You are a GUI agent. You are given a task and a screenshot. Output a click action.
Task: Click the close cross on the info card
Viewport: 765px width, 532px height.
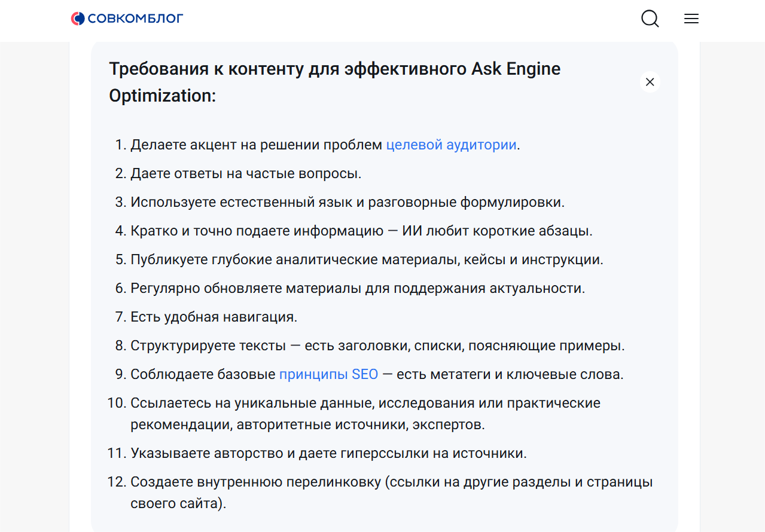click(650, 81)
